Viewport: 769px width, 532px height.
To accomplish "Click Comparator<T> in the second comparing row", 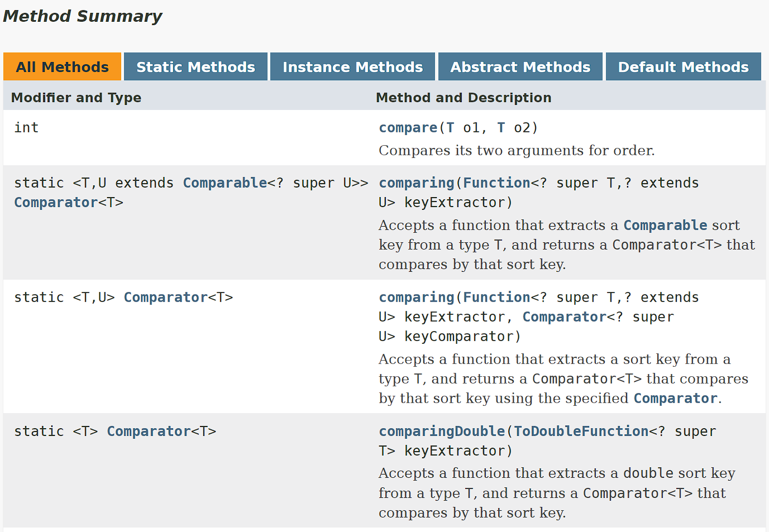I will pos(165,297).
